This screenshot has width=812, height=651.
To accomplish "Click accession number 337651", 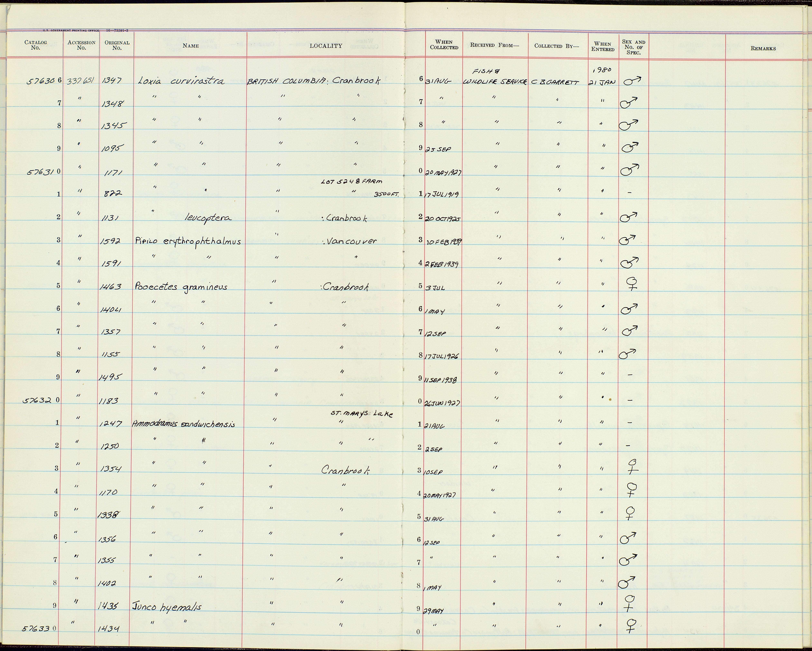I will 81,81.
